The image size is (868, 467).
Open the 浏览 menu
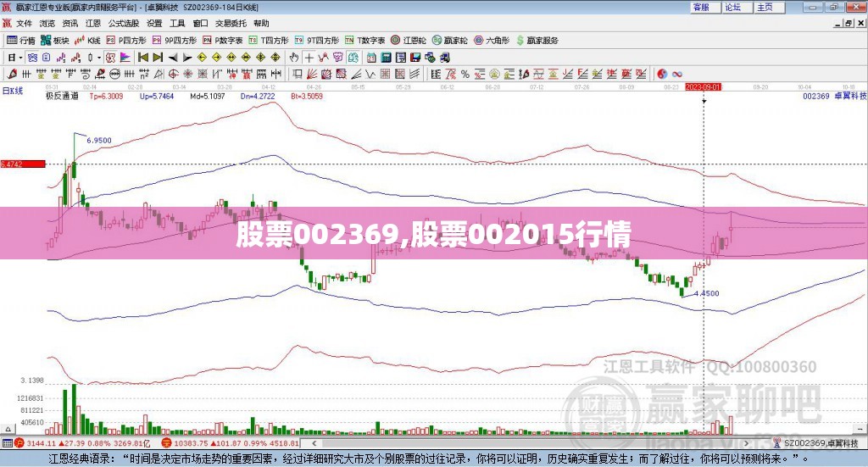(47, 23)
